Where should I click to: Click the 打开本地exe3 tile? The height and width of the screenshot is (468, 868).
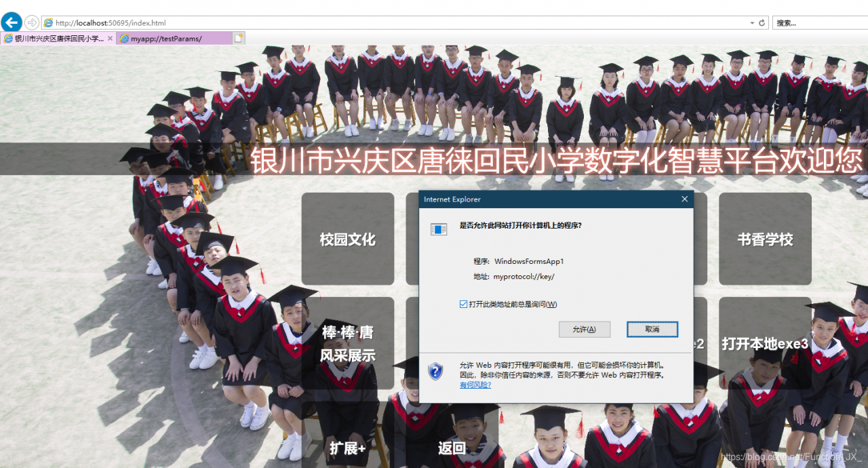tap(765, 343)
